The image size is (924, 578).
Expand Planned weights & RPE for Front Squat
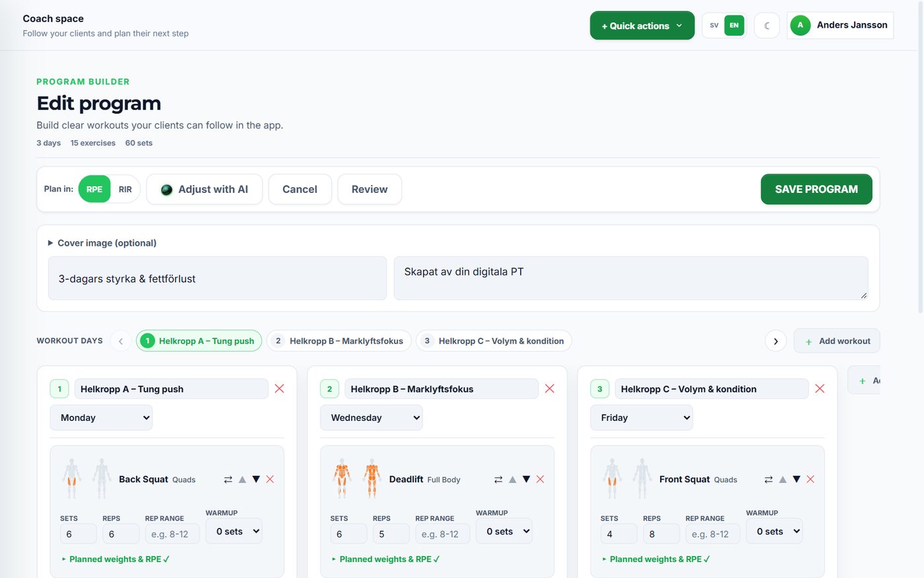tap(656, 559)
